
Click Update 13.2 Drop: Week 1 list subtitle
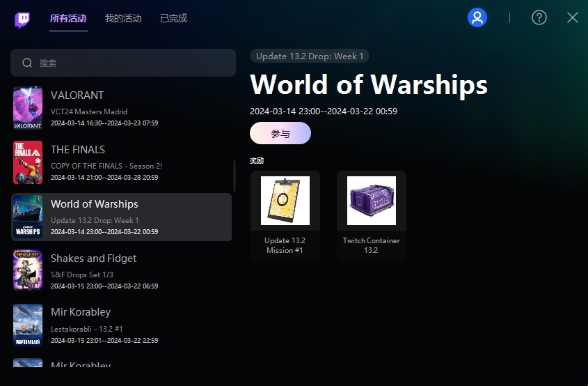point(95,220)
